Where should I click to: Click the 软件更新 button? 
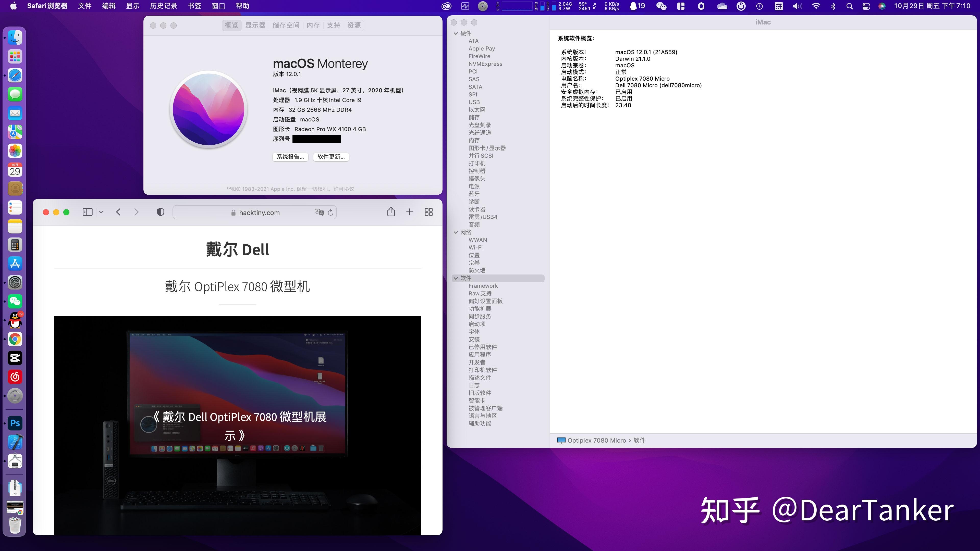click(x=330, y=157)
